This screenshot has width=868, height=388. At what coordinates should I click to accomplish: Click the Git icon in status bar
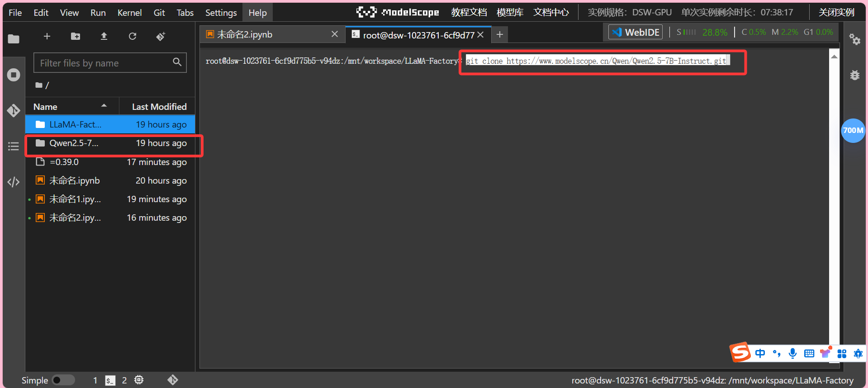point(173,380)
